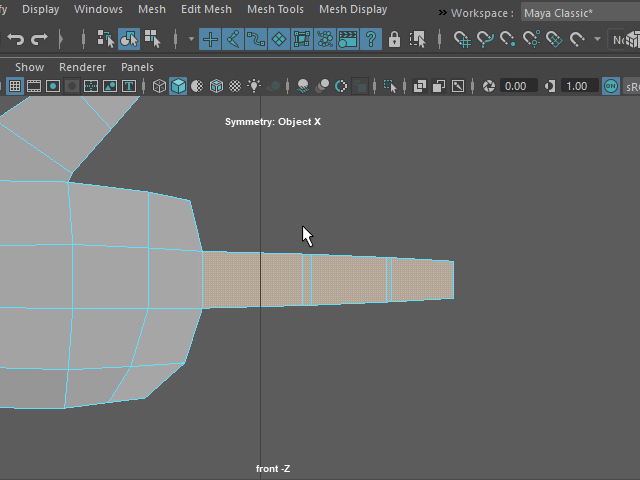The image size is (640, 480).
Task: Click the Redo arrow icon
Action: coord(40,39)
